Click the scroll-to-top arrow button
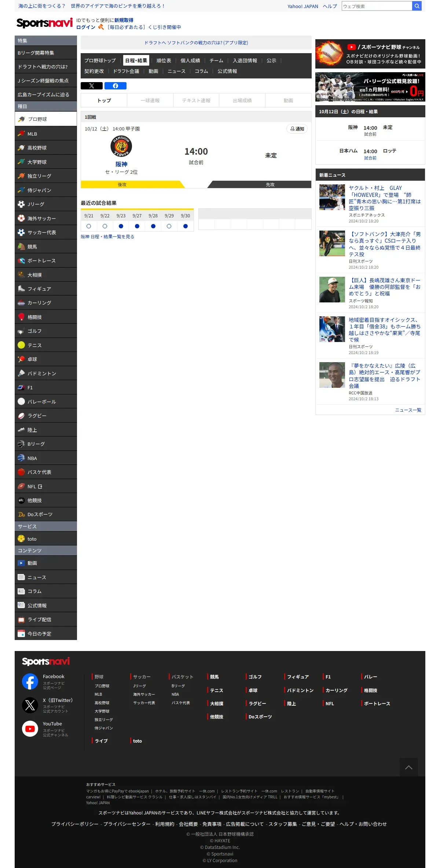The width and height of the screenshot is (440, 868). (x=409, y=767)
